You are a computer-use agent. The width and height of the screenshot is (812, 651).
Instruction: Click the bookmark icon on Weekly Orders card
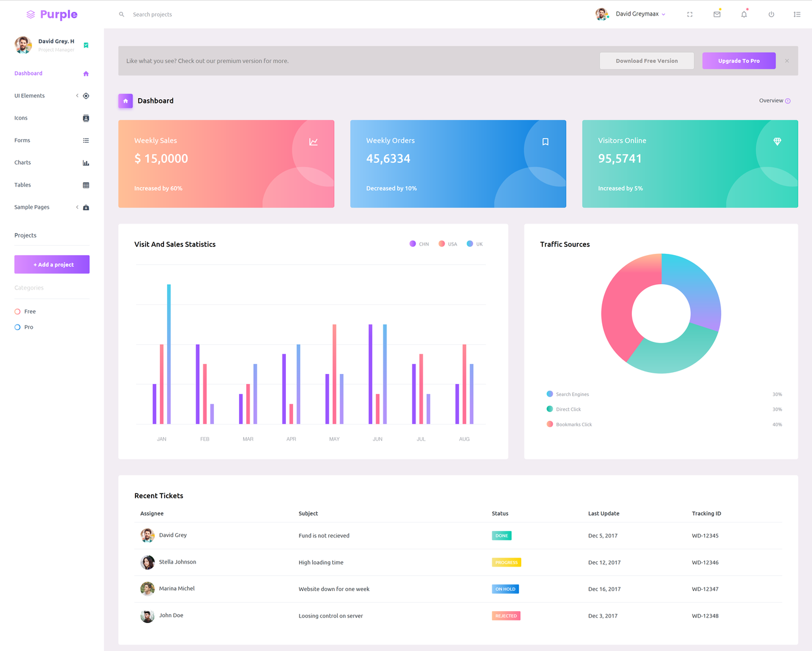(x=545, y=141)
